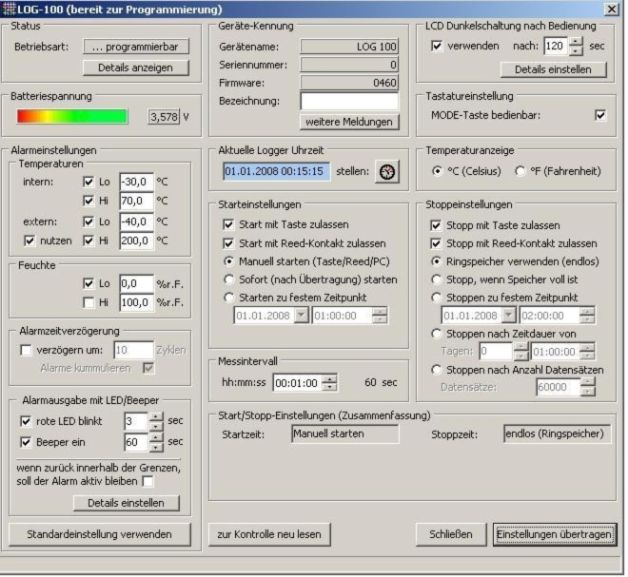
Task: Click the battery voltage value 3,578
Action: point(164,117)
